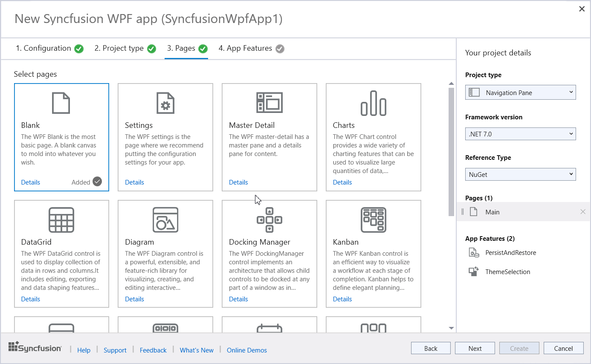Expand the Framework version .NET 7.0 dropdown
Image resolution: width=591 pixels, height=364 pixels.
[x=520, y=134]
